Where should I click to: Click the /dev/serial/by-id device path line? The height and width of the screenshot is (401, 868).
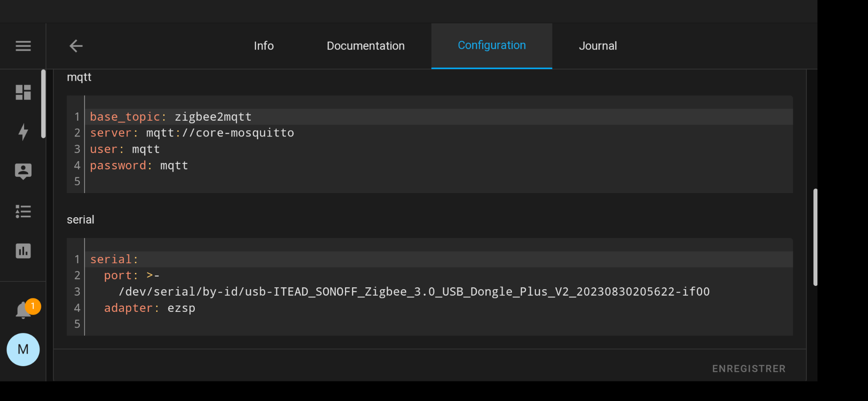tap(414, 292)
